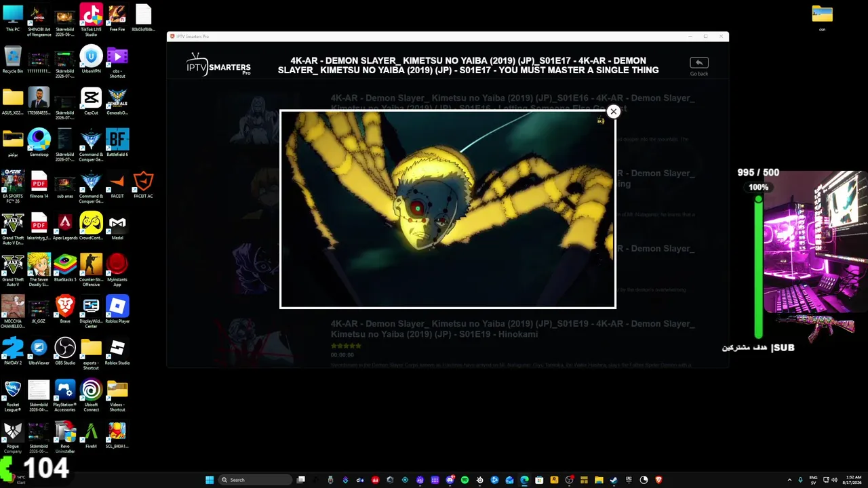Select the filmore 14 PDF file

point(39,184)
